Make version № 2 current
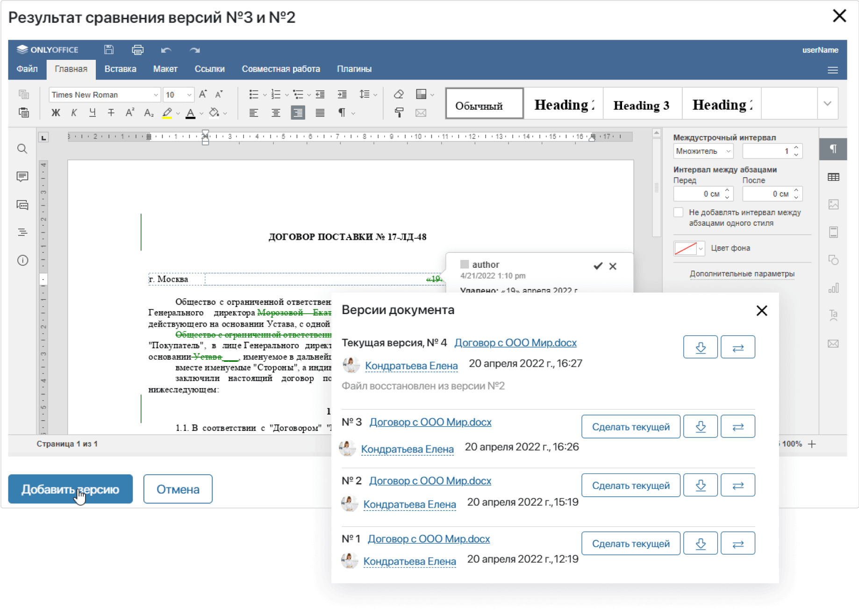Viewport: 859px width, 616px height. (630, 485)
